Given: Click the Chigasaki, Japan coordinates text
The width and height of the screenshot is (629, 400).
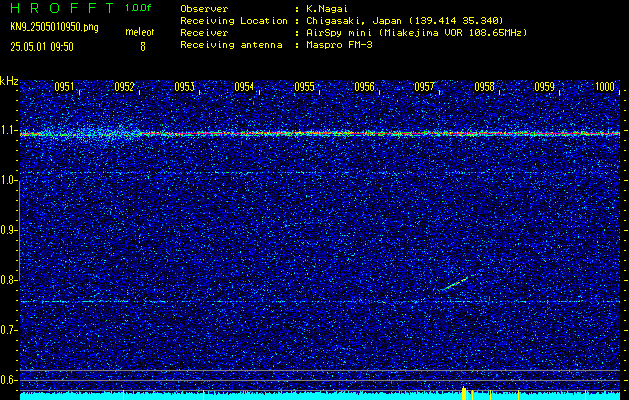Looking at the screenshot, I should pyautogui.click(x=404, y=21).
